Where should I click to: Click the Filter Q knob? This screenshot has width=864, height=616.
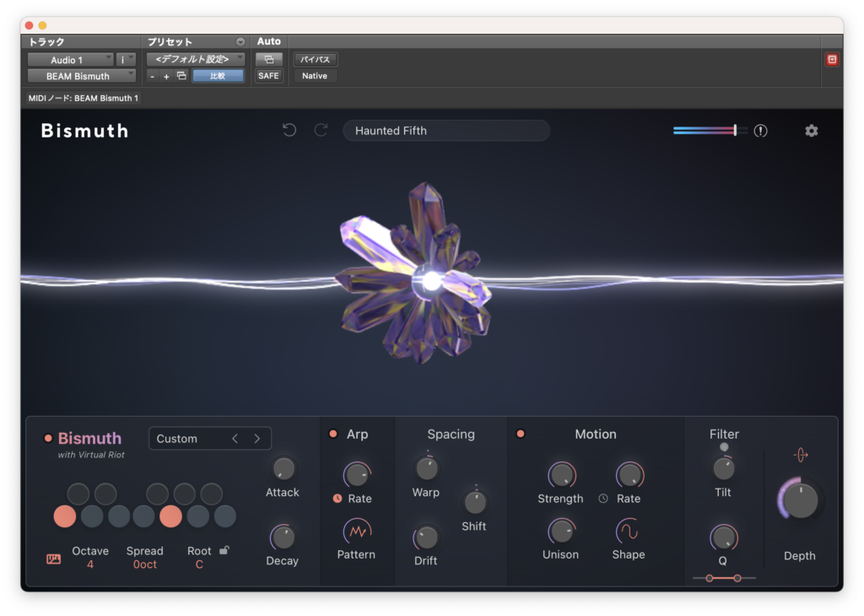tap(723, 538)
